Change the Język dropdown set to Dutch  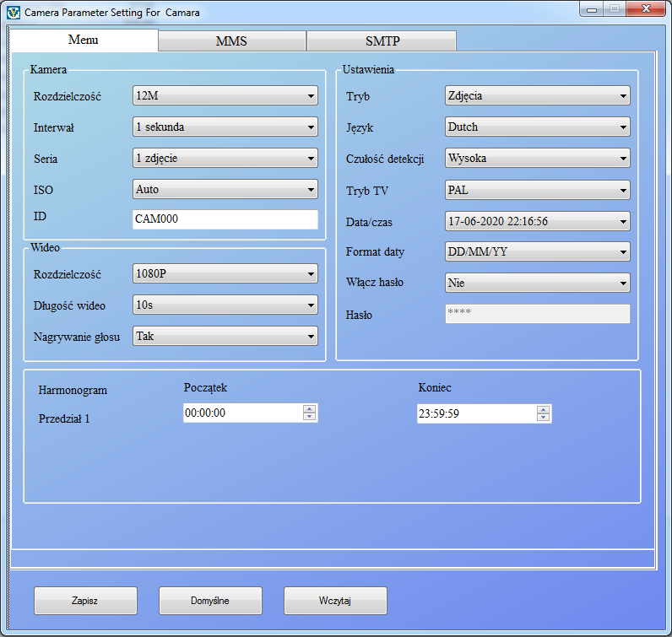point(537,127)
